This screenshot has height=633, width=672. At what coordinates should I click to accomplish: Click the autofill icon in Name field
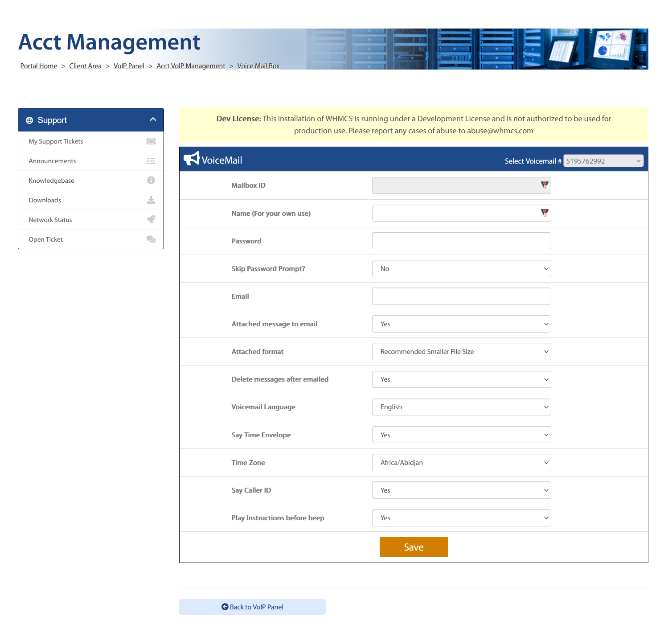pyautogui.click(x=545, y=213)
